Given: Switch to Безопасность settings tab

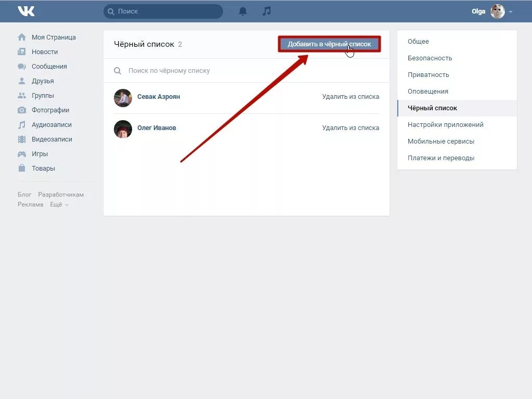Looking at the screenshot, I should (457, 58).
